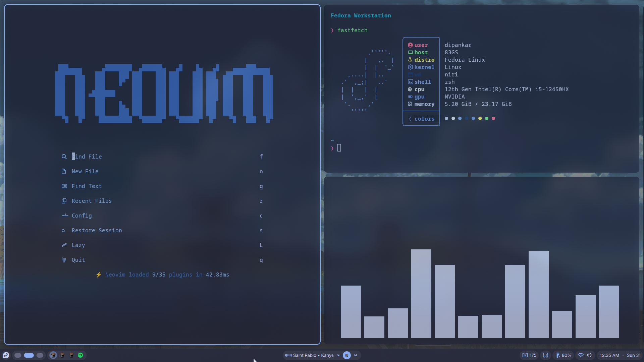Click the green color dot in fastfetch
The width and height of the screenshot is (644, 362).
[x=487, y=118]
